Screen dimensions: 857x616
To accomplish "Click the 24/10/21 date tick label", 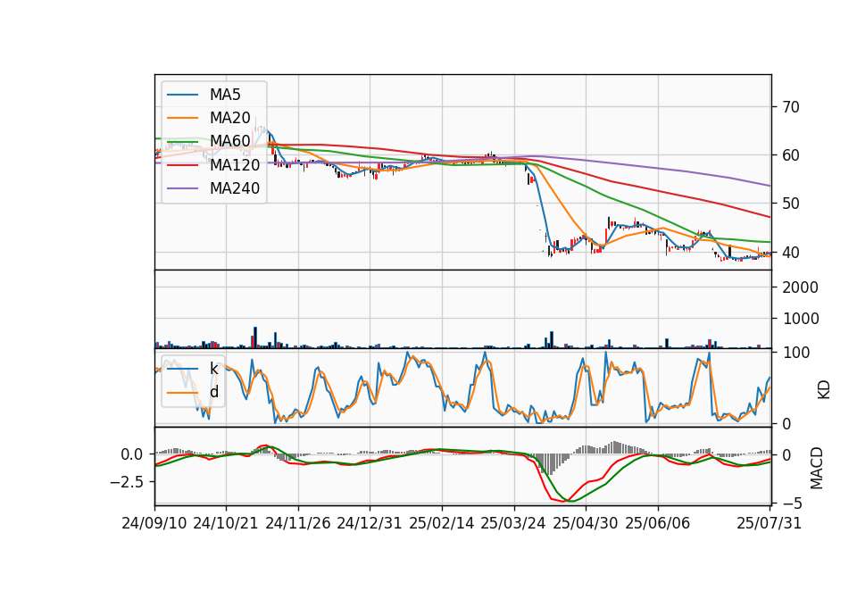I will point(226,523).
